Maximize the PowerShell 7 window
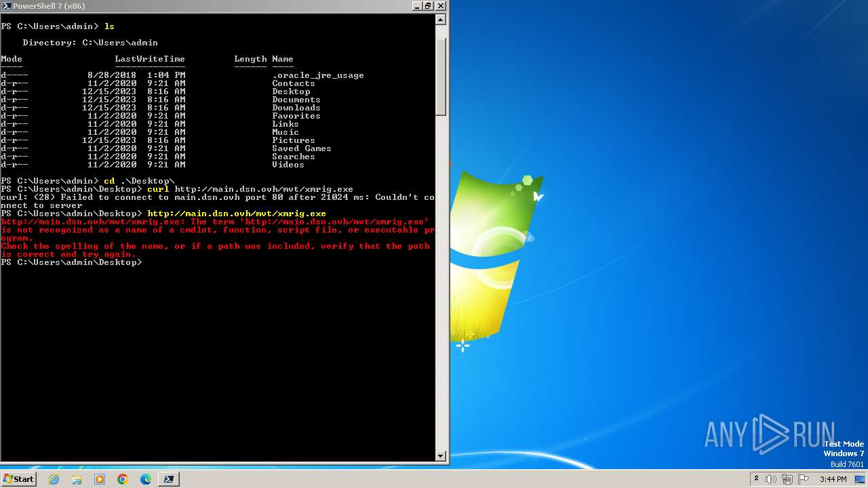This screenshot has height=488, width=868. pos(429,5)
